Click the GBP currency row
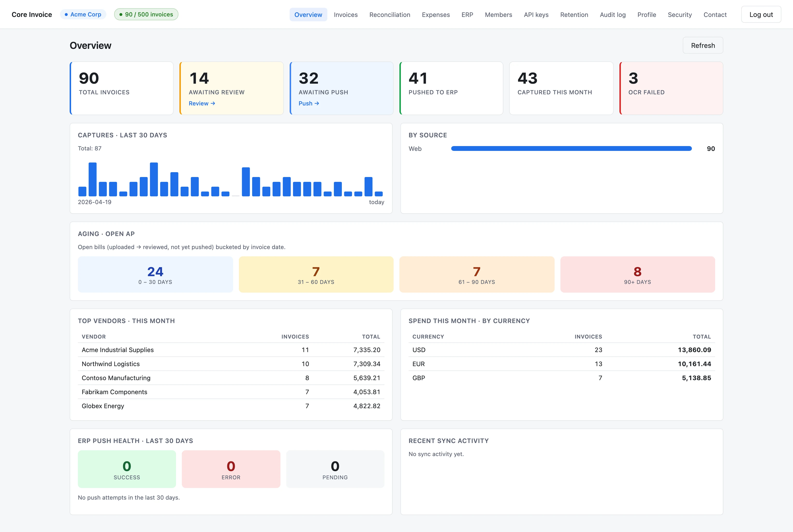Viewport: 793px width, 532px height. pyautogui.click(x=562, y=378)
